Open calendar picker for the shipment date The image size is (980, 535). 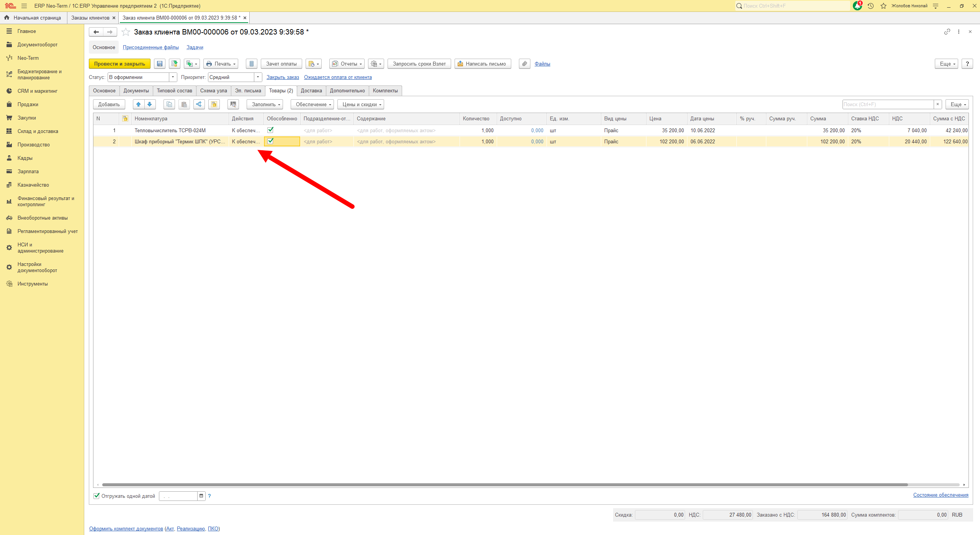pos(201,496)
